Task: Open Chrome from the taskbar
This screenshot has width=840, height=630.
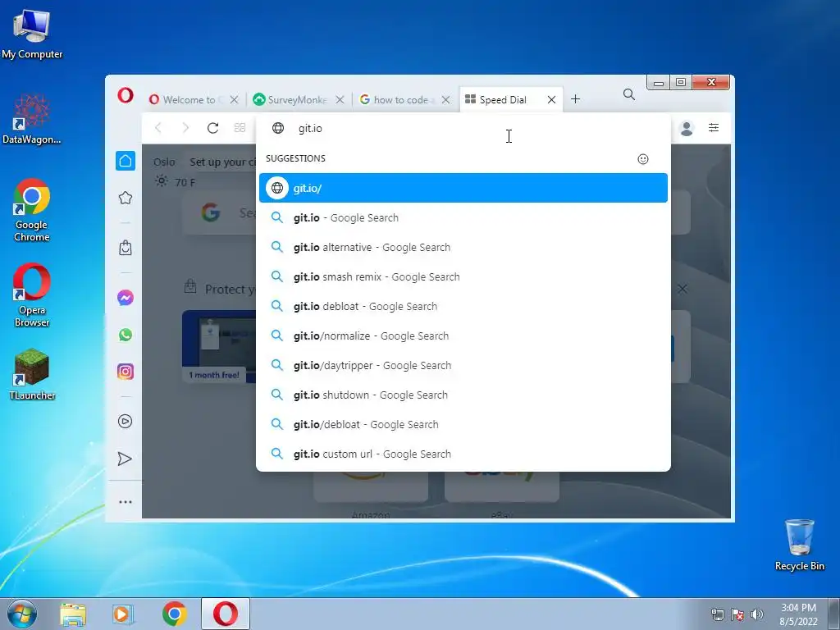Action: [175, 614]
